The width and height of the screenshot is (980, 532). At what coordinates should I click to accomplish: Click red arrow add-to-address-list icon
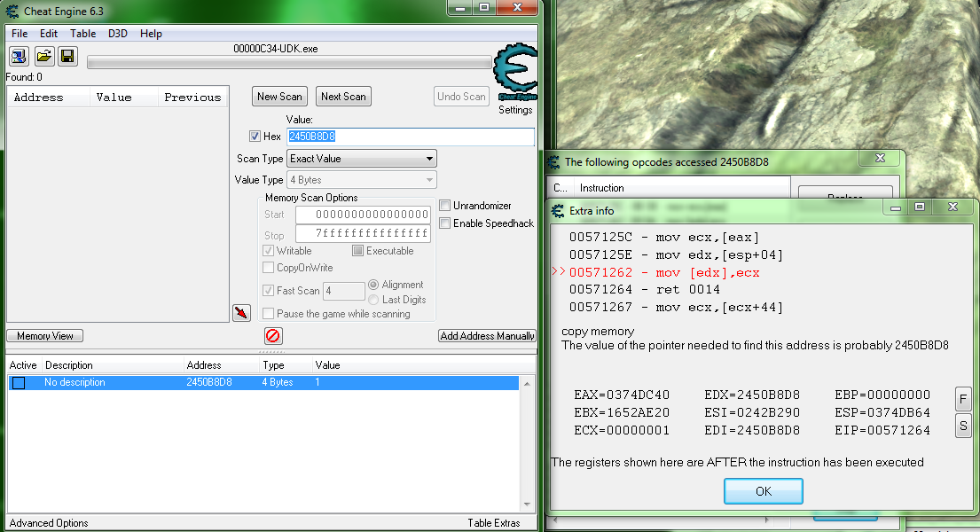tap(241, 312)
